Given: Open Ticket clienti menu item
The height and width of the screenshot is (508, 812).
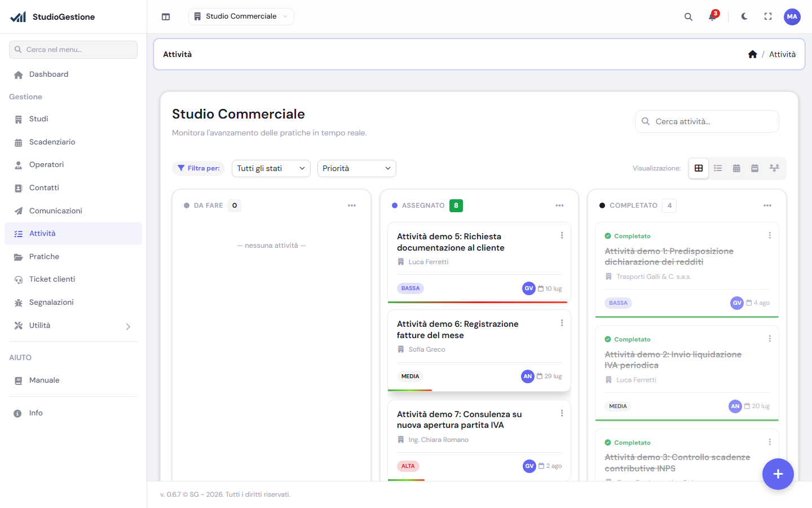Looking at the screenshot, I should [73, 279].
